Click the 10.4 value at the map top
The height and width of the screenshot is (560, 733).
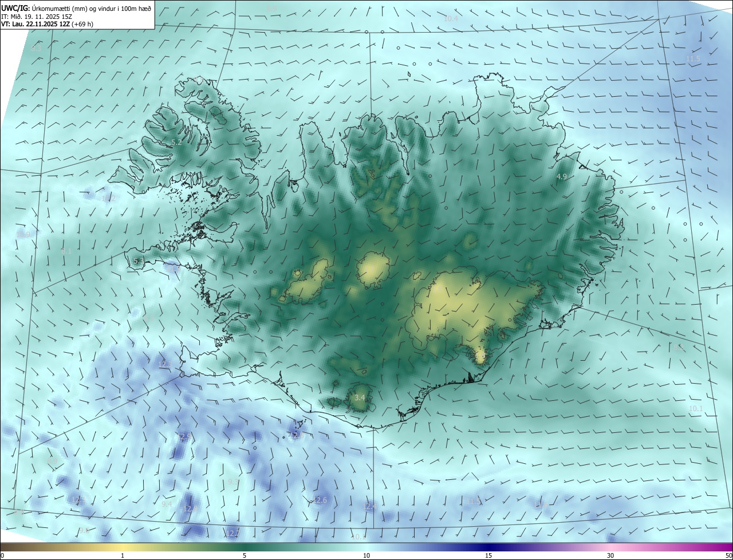point(451,19)
